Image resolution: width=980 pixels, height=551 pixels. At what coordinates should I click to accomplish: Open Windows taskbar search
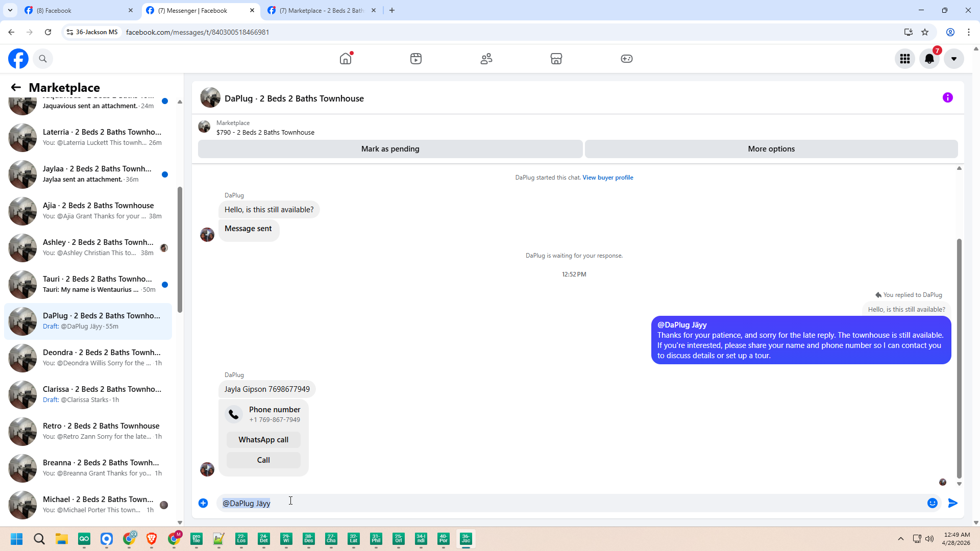pyautogui.click(x=39, y=539)
